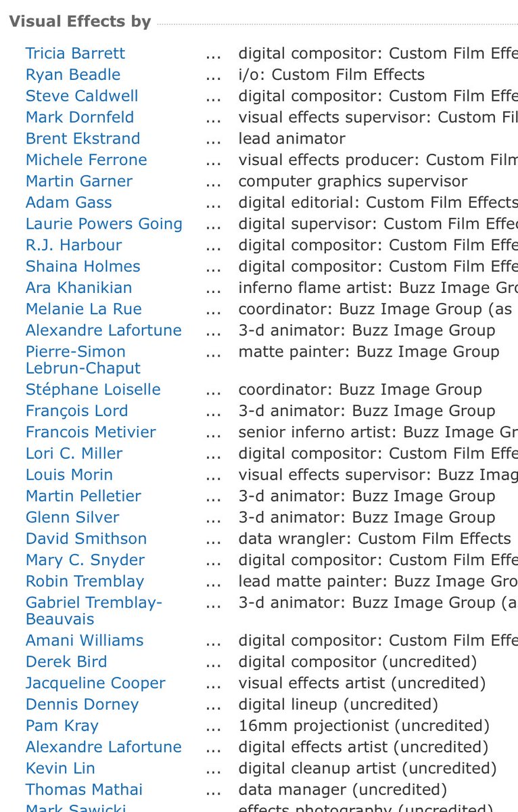Screen dimensions: 518x812
Task: Open Steve Caldwell's credit page
Action: pyautogui.click(x=82, y=96)
